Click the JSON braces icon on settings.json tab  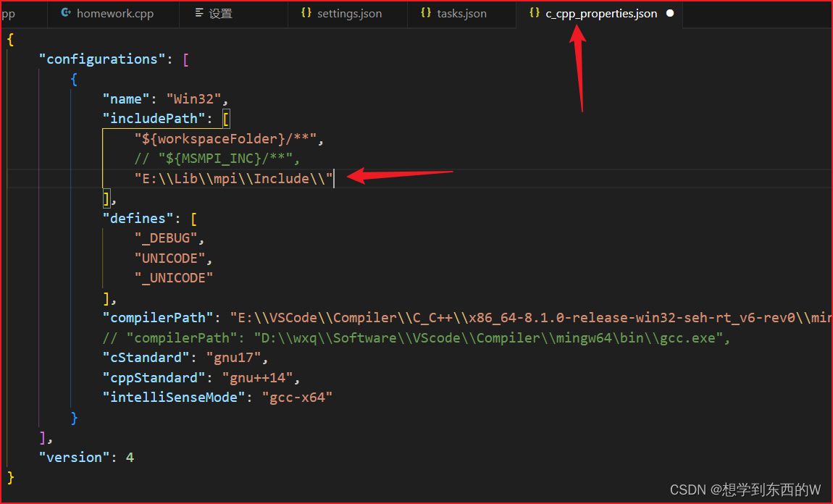click(306, 13)
